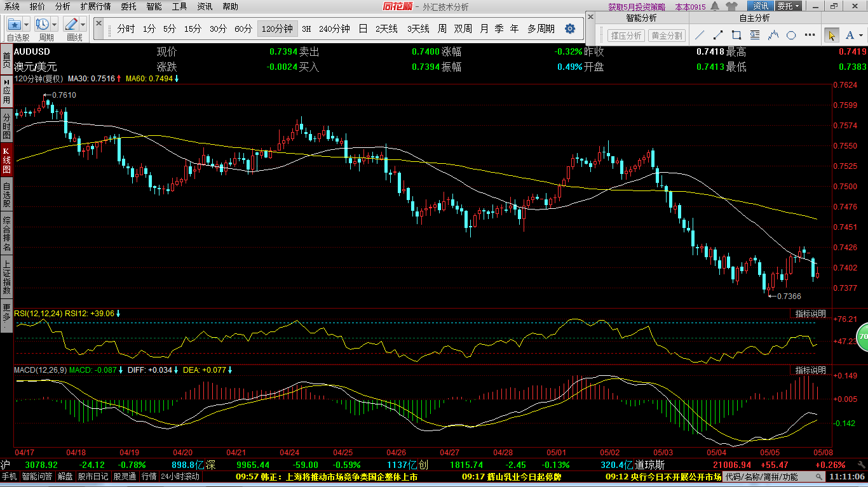The image size is (868, 487).
Task: Open the 扩展行情 menu
Action: click(95, 6)
